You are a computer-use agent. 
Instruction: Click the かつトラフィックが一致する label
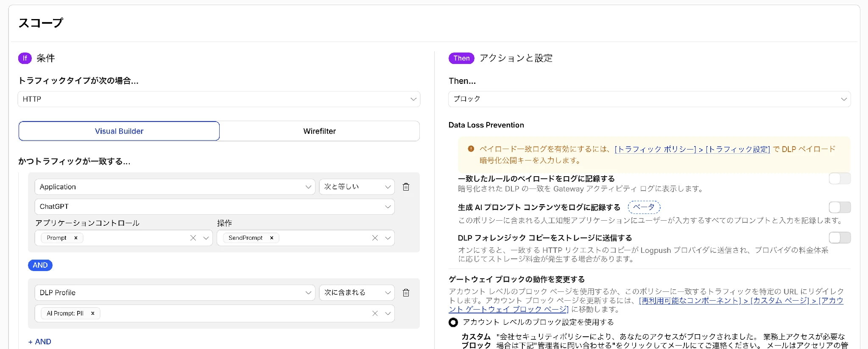coord(74,161)
